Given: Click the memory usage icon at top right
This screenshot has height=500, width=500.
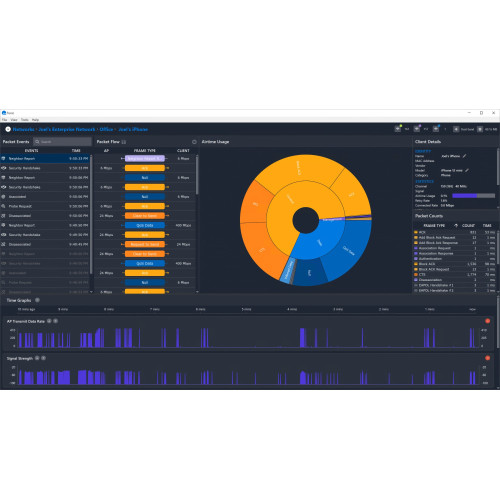Looking at the screenshot, I should coord(480,129).
